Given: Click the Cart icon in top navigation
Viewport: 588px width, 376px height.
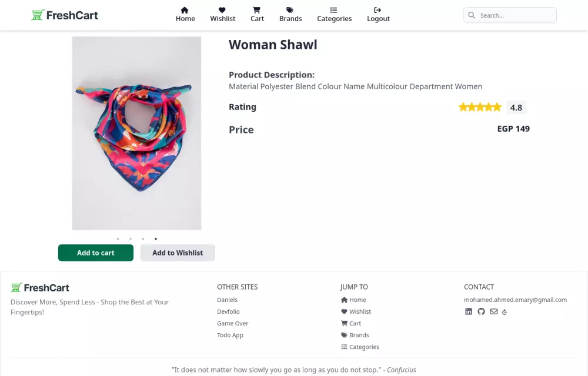Looking at the screenshot, I should (257, 10).
